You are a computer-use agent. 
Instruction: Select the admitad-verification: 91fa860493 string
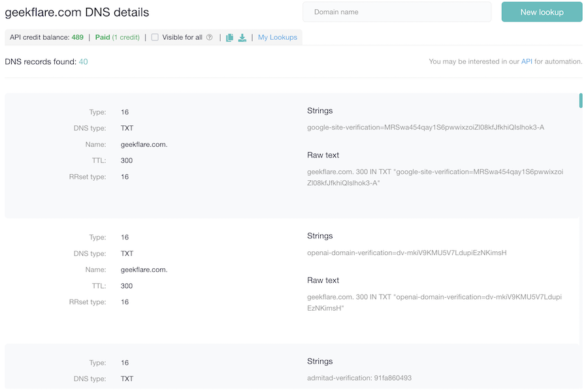click(x=359, y=378)
